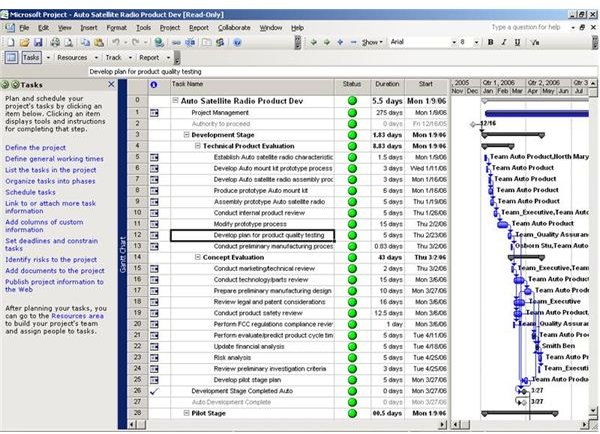Collapse the Development Stage outline

click(x=186, y=135)
